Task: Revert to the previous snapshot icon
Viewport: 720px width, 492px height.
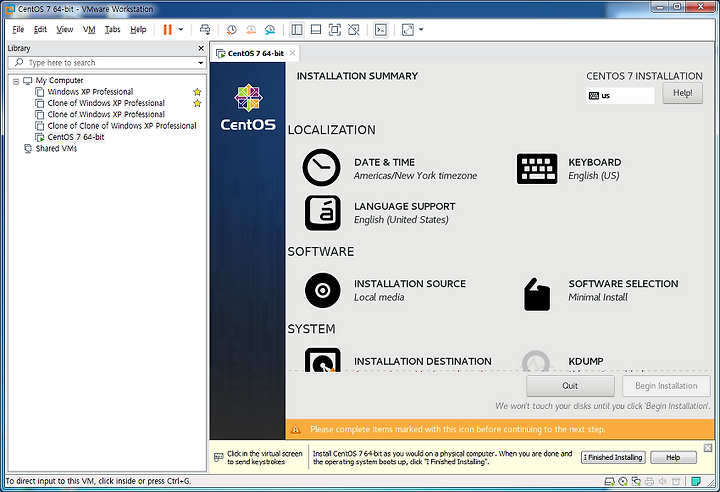Action: point(251,30)
